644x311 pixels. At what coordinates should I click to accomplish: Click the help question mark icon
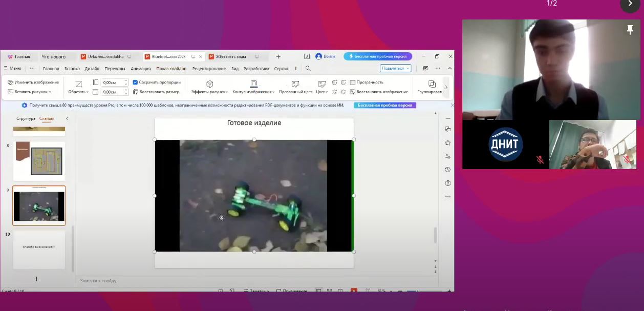pos(448,183)
